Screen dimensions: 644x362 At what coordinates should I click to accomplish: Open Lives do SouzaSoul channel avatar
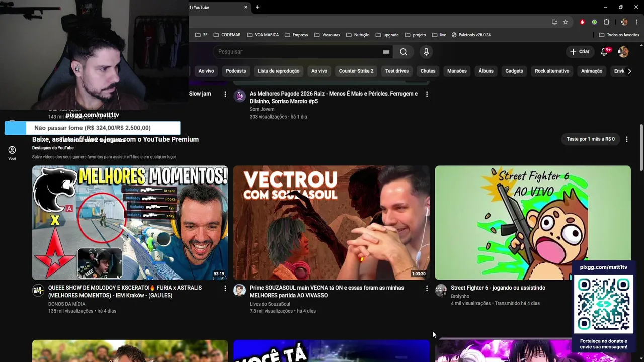click(239, 290)
